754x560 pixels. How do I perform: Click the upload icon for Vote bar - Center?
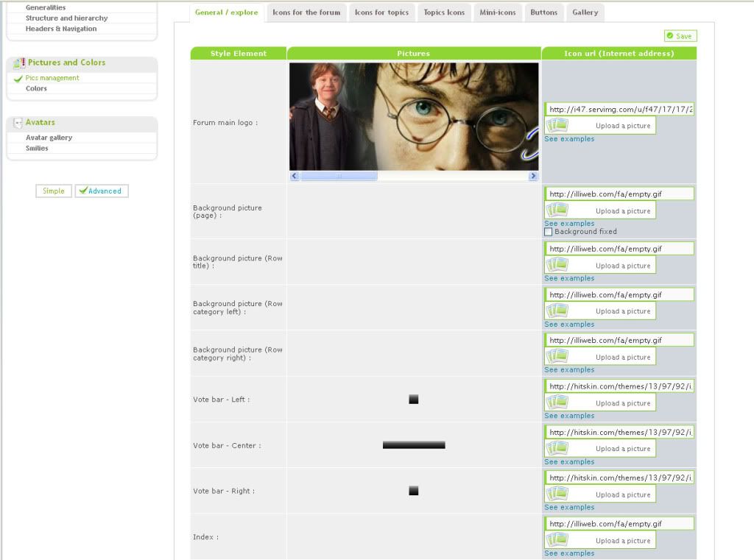[557, 448]
